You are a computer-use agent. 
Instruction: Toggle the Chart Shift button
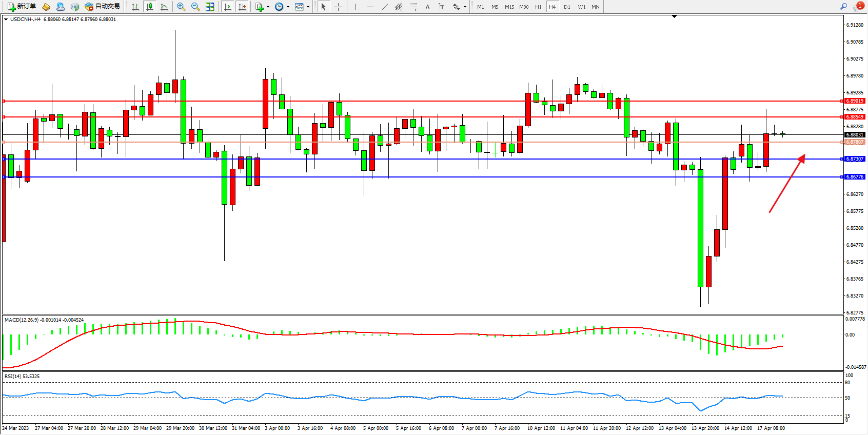[x=242, y=7]
